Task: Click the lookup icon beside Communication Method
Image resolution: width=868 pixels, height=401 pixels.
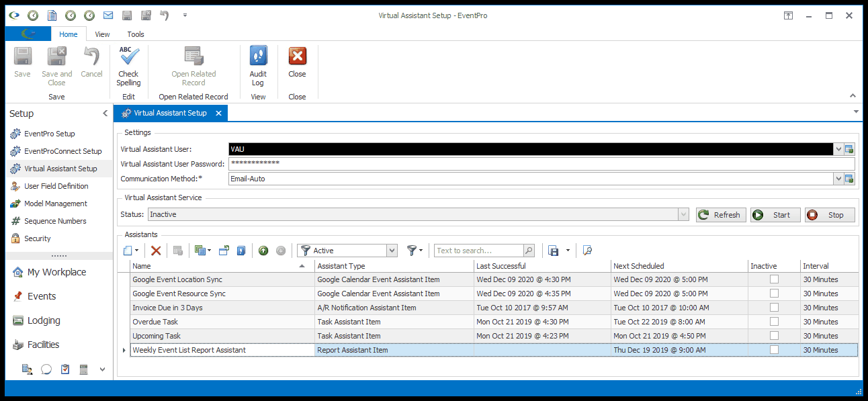Action: (x=849, y=179)
